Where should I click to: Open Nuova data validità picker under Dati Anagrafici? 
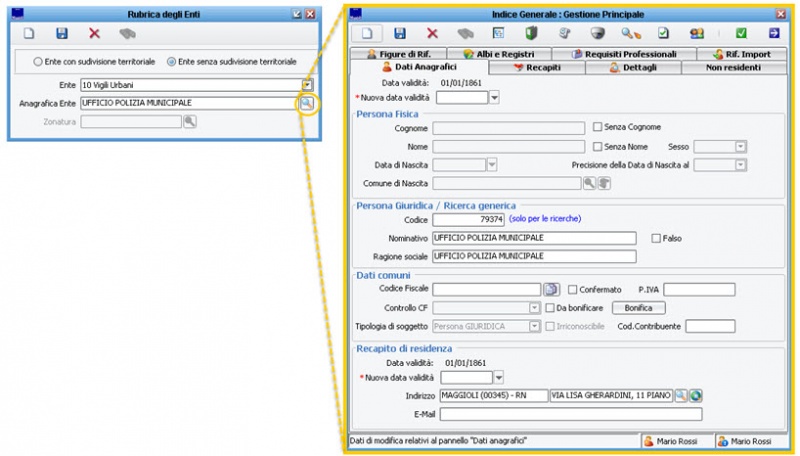(494, 97)
